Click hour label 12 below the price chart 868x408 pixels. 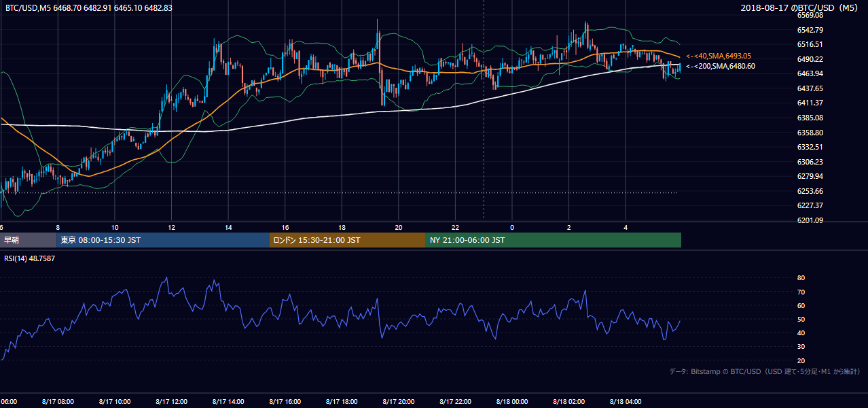171,227
